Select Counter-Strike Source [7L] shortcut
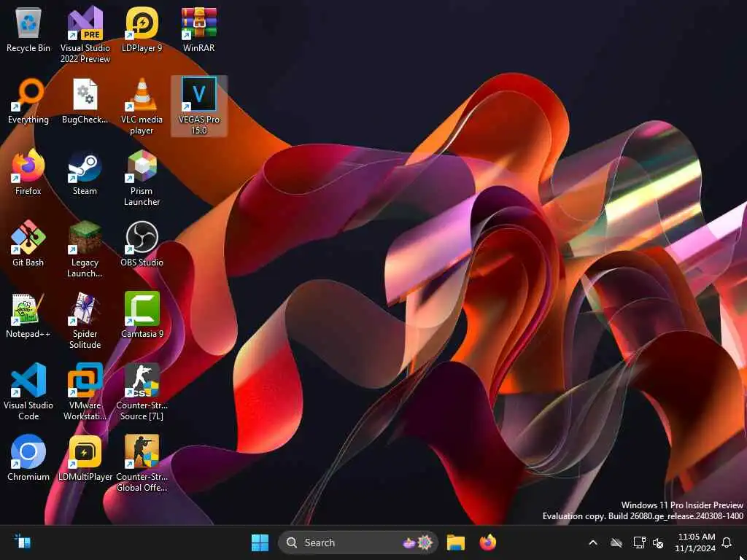Screen dimensions: 747x560 (x=142, y=392)
